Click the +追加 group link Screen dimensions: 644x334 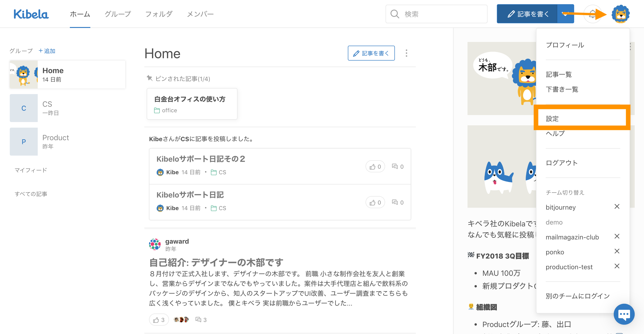(47, 51)
